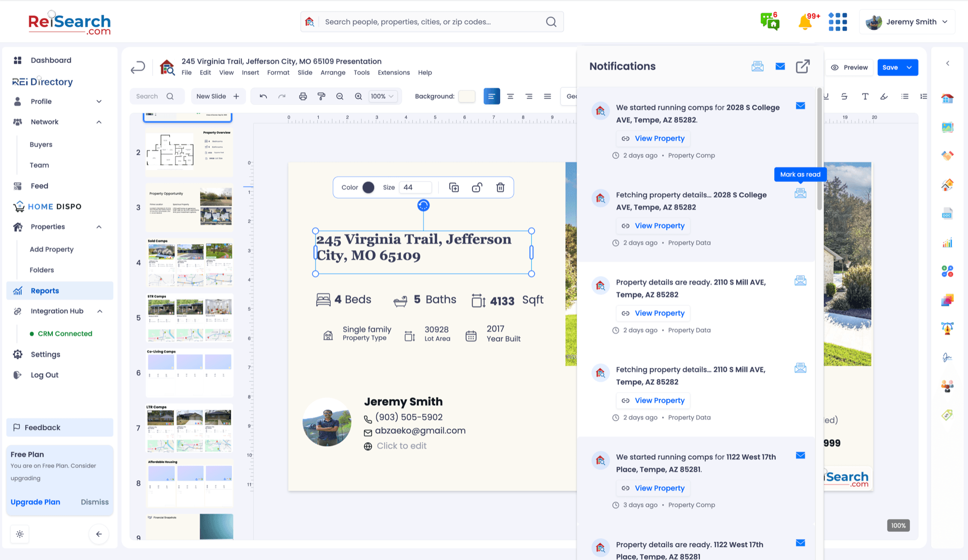The width and height of the screenshot is (968, 560).
Task: Toggle lock on selected text box
Action: click(477, 188)
